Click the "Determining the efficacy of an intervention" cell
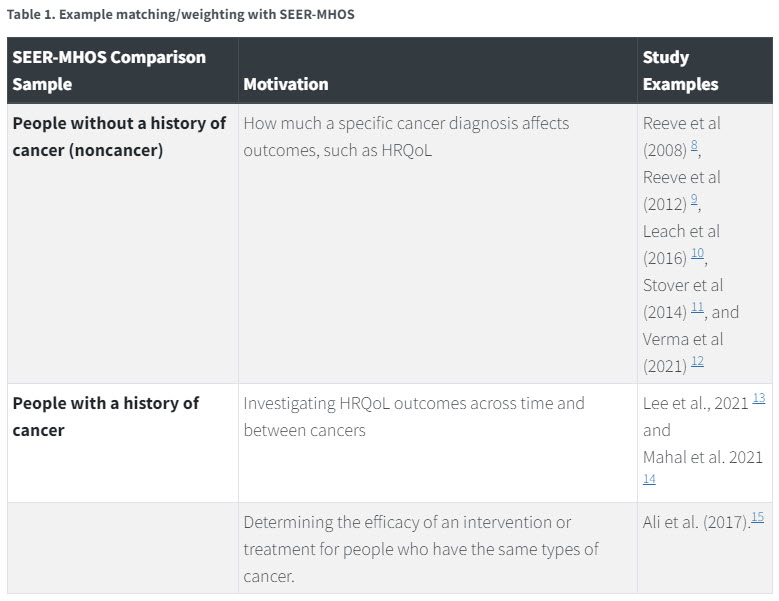The width and height of the screenshot is (779, 601). (x=421, y=549)
